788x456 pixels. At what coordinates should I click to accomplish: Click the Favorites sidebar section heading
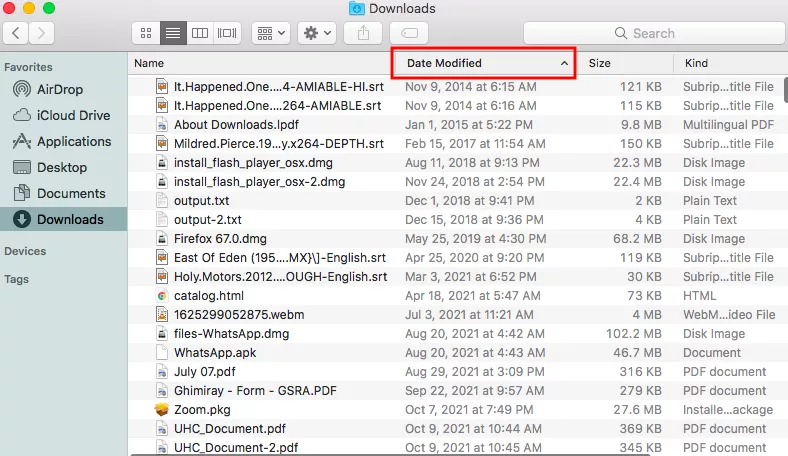28,67
